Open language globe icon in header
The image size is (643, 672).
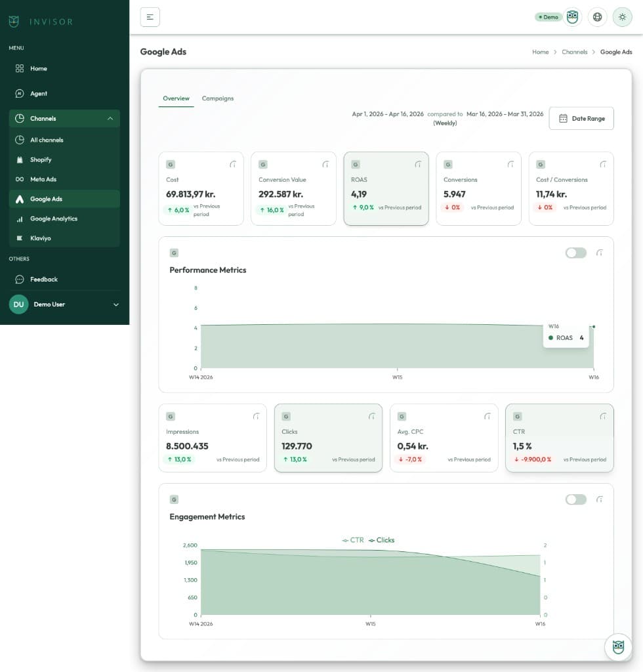pyautogui.click(x=597, y=17)
